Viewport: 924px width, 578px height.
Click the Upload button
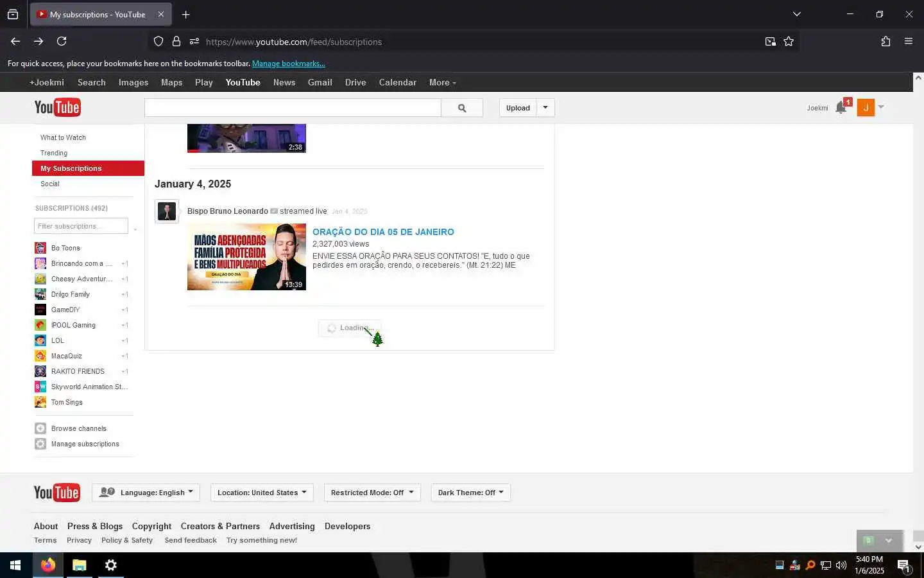[518, 108]
